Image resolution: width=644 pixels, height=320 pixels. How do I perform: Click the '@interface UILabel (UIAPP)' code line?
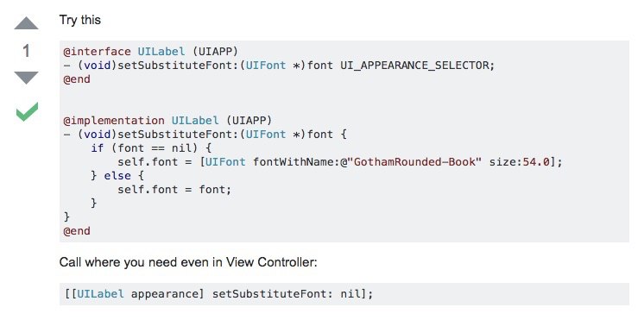point(151,52)
